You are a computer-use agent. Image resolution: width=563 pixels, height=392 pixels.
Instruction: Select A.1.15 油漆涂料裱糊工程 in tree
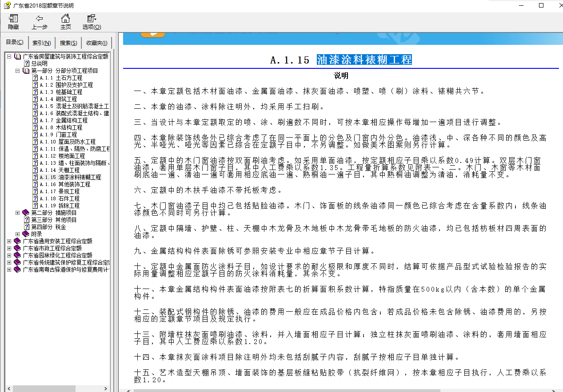[70, 177]
